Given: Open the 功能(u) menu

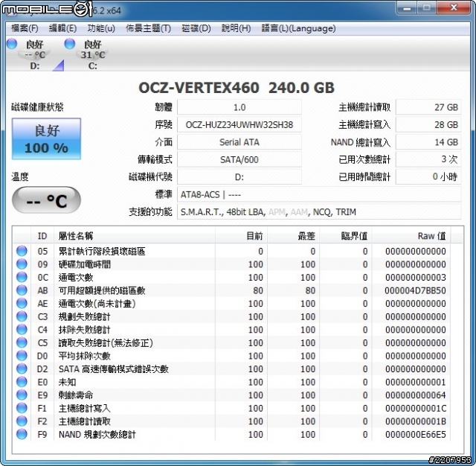Looking at the screenshot, I should tap(101, 28).
